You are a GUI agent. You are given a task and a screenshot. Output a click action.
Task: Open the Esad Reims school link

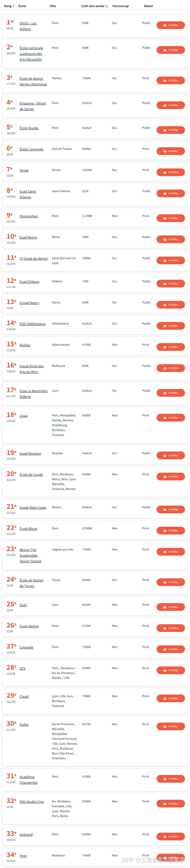[x=28, y=237]
